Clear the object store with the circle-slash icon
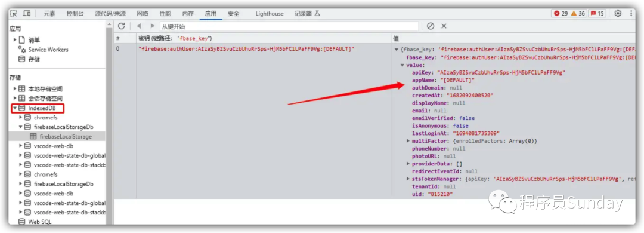The image size is (644, 233). pos(430,26)
